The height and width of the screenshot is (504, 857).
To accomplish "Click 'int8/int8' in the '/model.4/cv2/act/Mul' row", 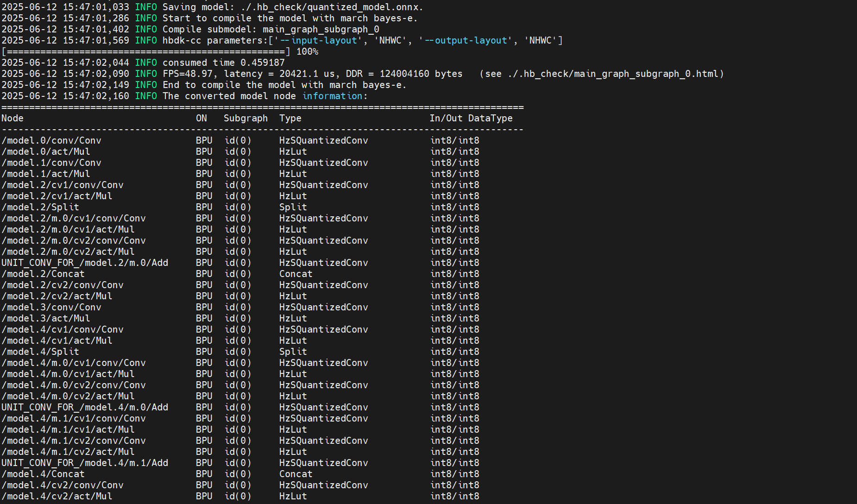I will tap(455, 496).
